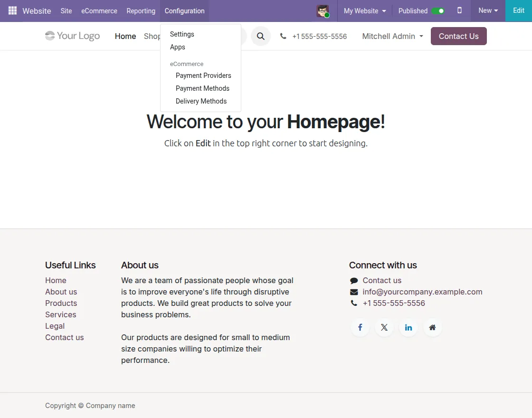This screenshot has width=532, height=418.
Task: Open the Facebook social icon
Action: [x=360, y=327]
